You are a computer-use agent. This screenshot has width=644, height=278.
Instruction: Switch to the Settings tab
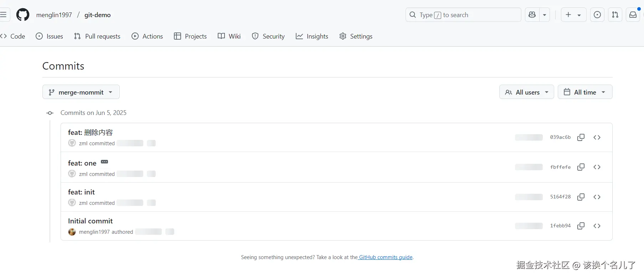tap(356, 36)
